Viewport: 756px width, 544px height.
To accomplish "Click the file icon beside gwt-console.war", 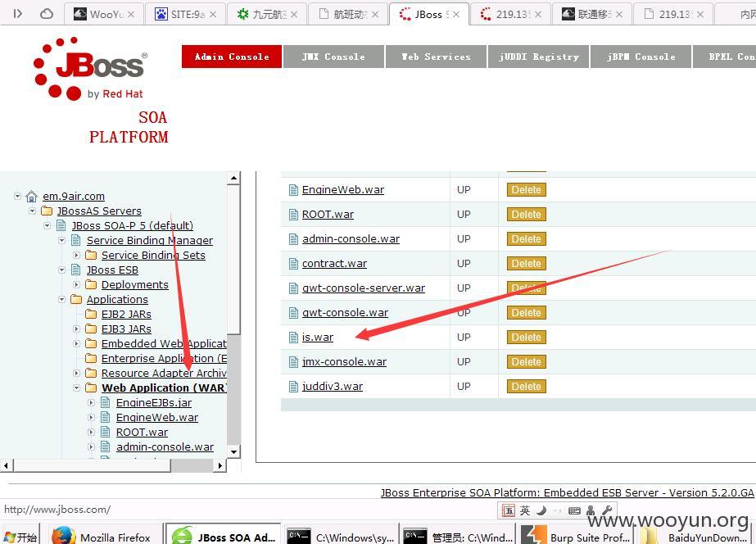I will coord(293,313).
